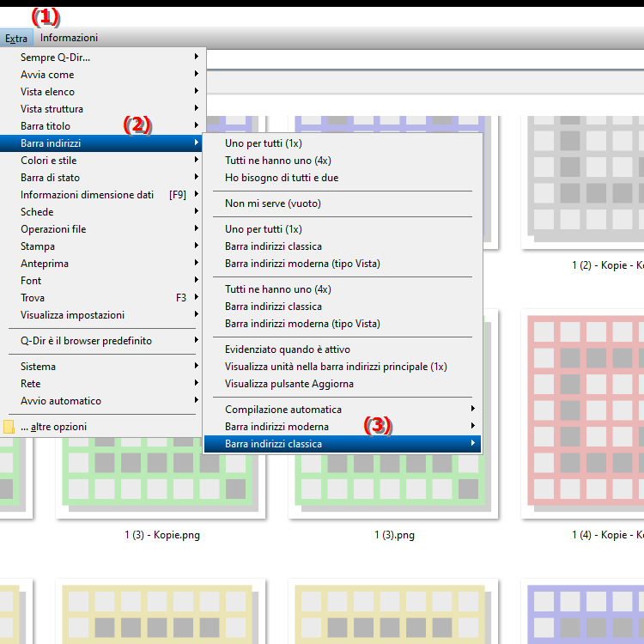Click file name 1 (3).png

[394, 535]
